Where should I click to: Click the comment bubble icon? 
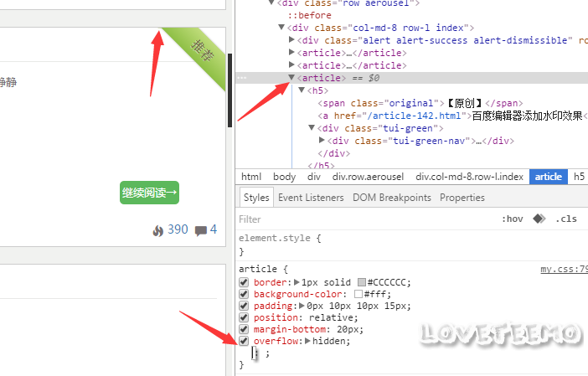pyautogui.click(x=201, y=230)
